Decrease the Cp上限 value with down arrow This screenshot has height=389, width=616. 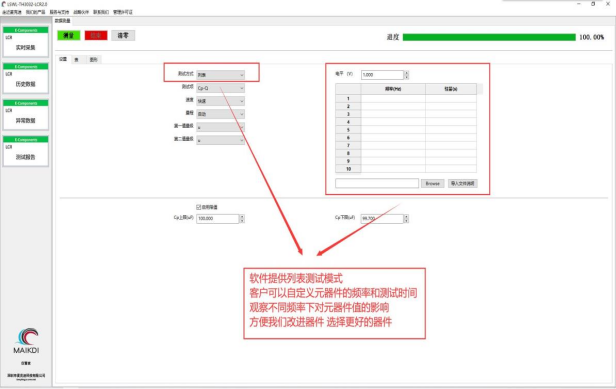(x=242, y=220)
